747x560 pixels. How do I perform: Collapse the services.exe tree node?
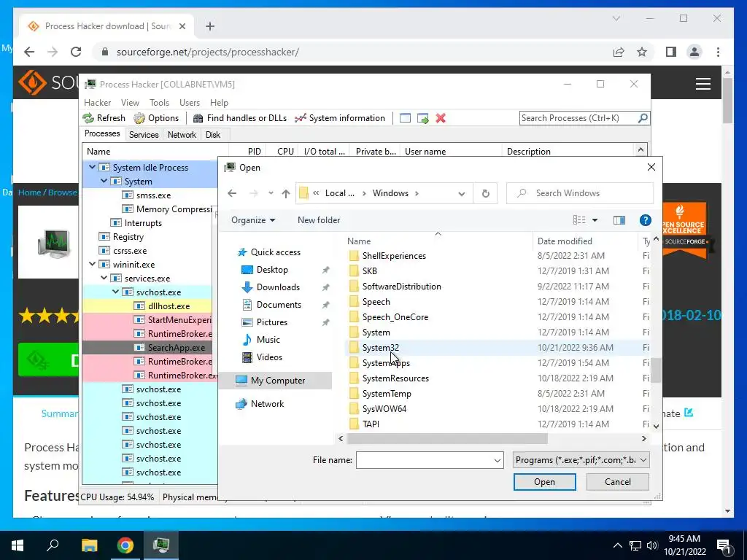click(x=104, y=278)
